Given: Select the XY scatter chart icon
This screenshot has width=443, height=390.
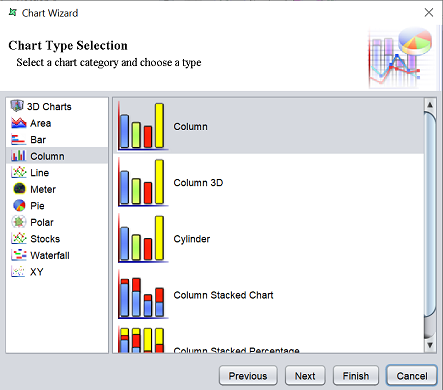Looking at the screenshot, I should pyautogui.click(x=18, y=271).
